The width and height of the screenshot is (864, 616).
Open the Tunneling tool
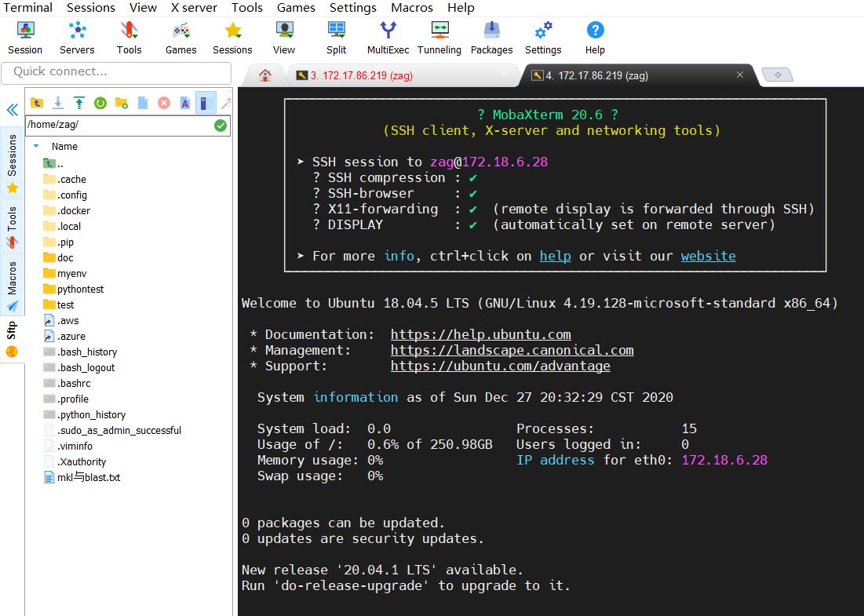439,36
